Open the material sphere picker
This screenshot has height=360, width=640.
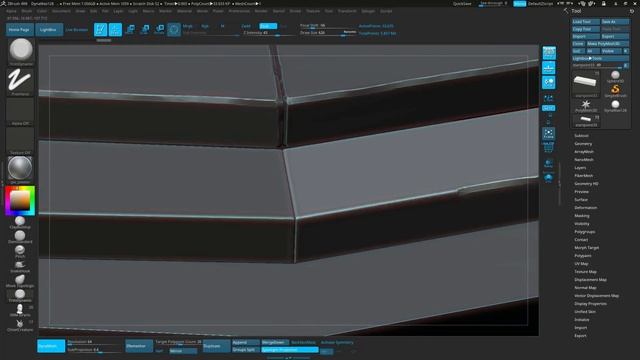(20, 170)
